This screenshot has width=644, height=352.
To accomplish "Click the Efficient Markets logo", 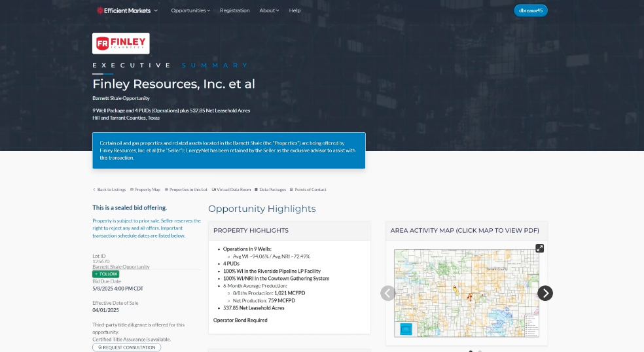I will pos(124,10).
